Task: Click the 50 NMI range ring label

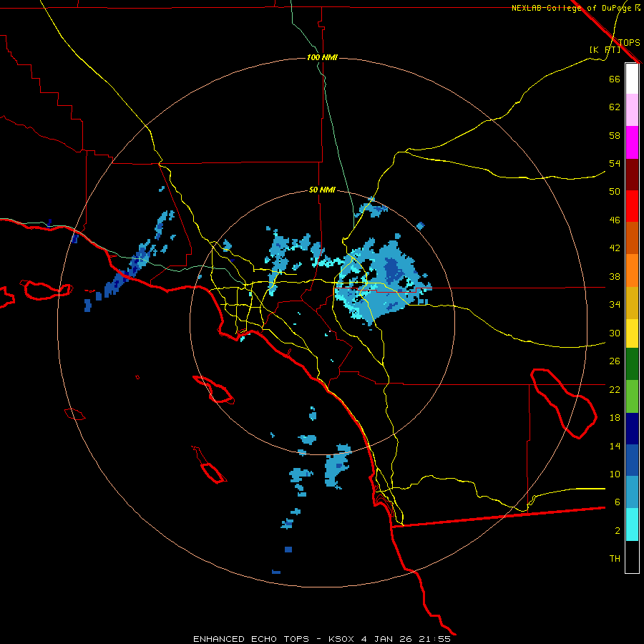Action: click(322, 190)
